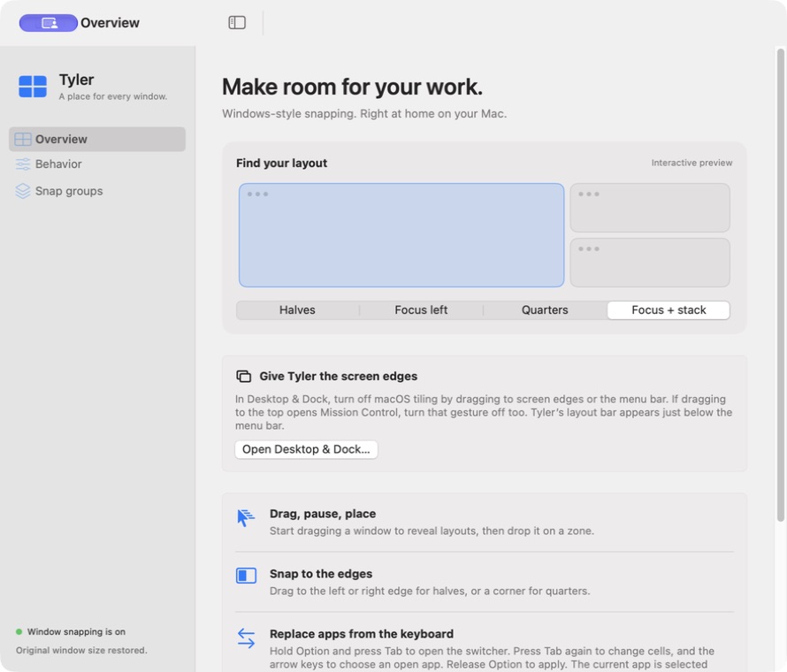Select the Halves layout segment
Viewport: 787px width, 672px height.
(x=298, y=310)
